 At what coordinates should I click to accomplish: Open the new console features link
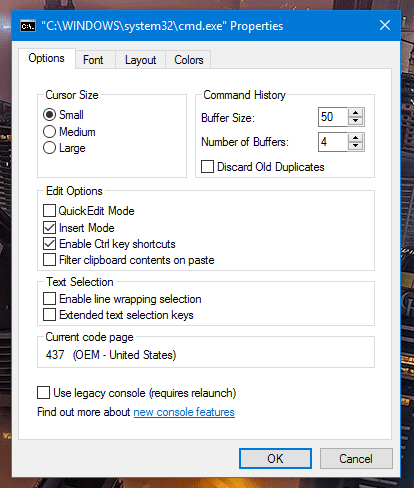(184, 412)
